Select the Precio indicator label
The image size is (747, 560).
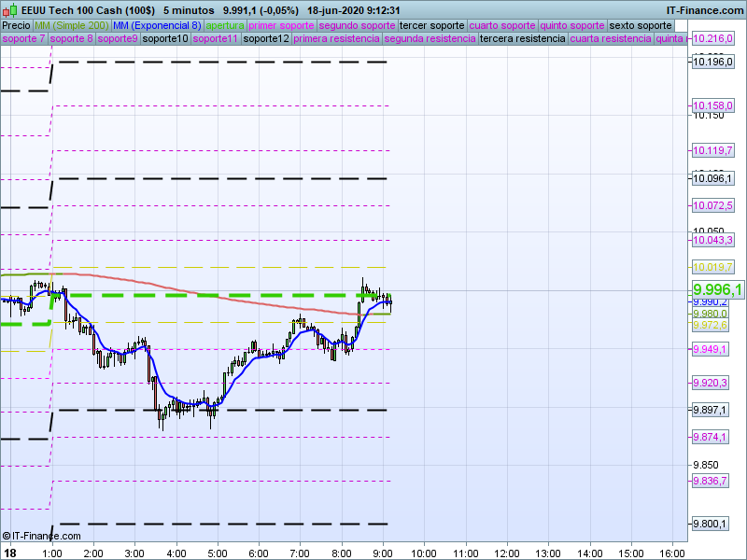[16, 25]
